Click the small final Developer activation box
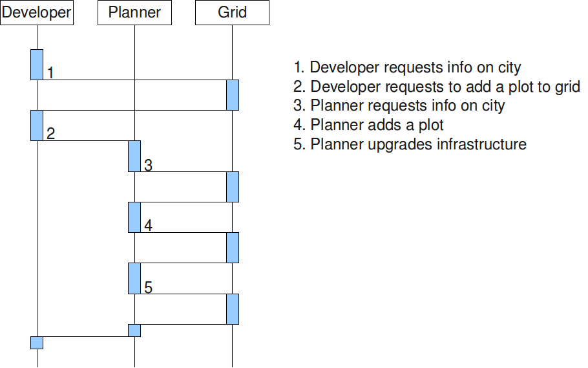This screenshot has width=588, height=368. (x=37, y=342)
